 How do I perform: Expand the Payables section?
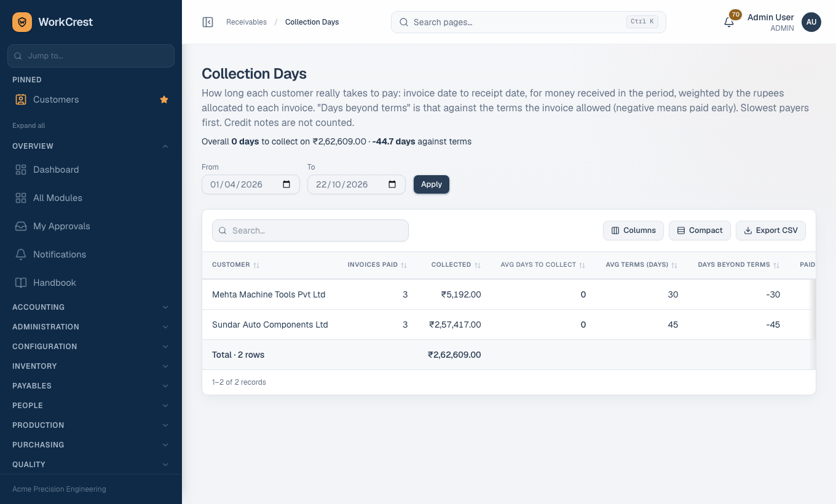coord(91,386)
